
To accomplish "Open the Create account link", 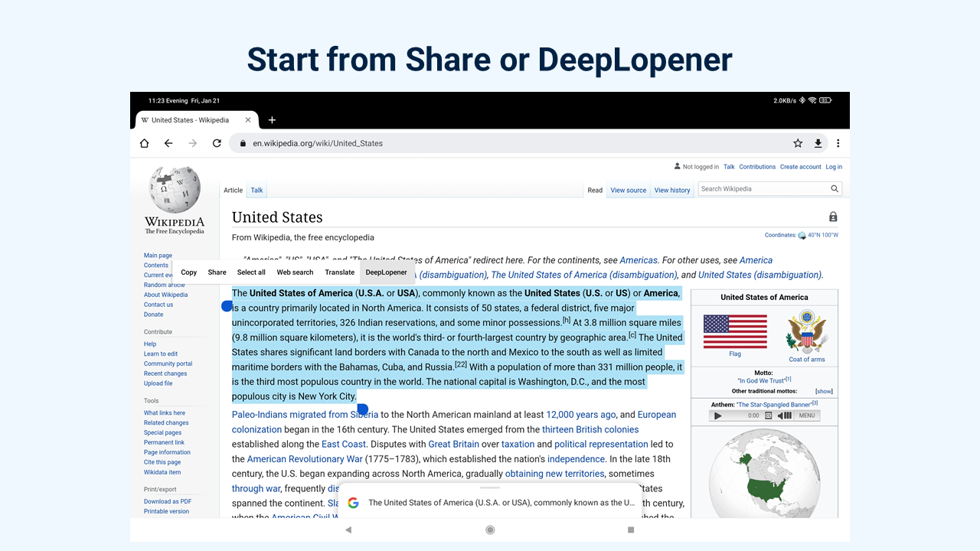I will tap(800, 167).
